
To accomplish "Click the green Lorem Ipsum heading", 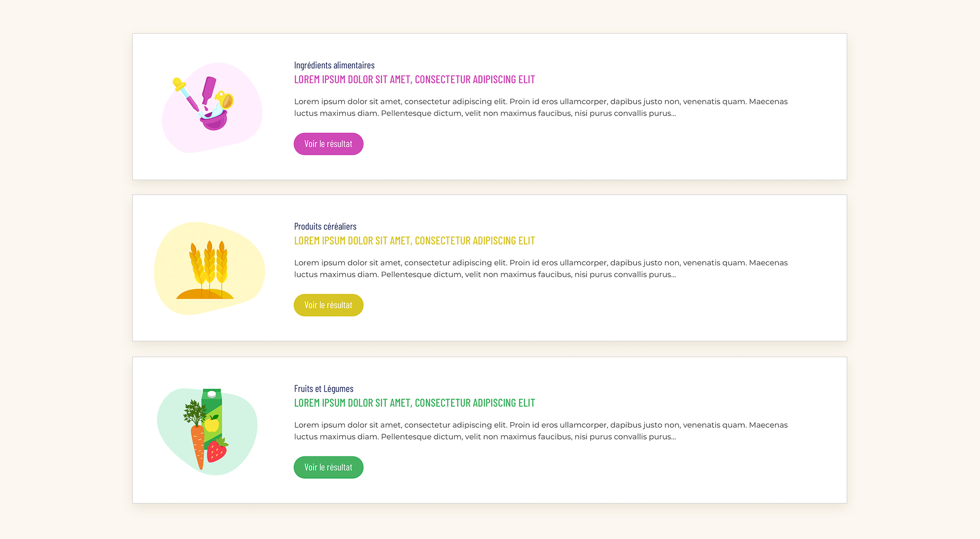I will pyautogui.click(x=415, y=403).
